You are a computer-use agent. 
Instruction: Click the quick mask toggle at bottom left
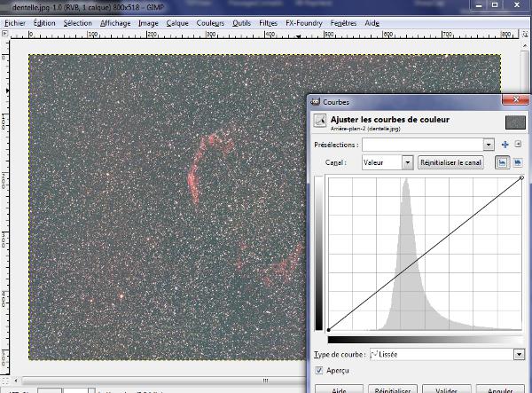(x=5, y=381)
